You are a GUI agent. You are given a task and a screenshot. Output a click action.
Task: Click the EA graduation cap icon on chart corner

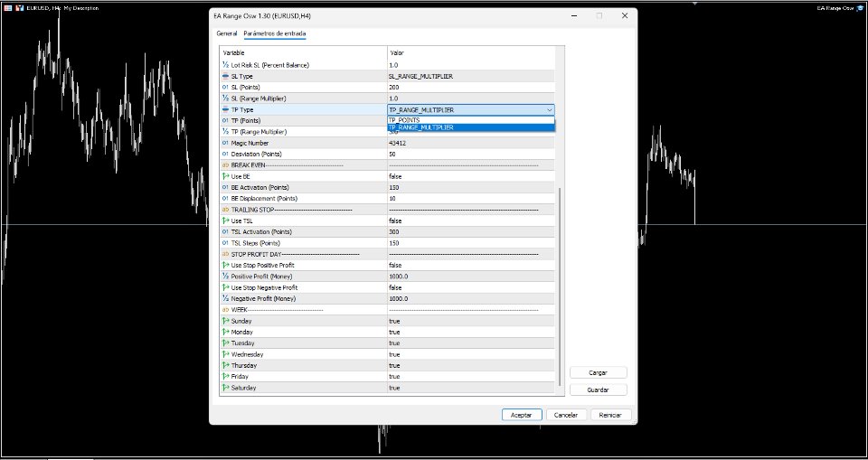click(x=860, y=8)
